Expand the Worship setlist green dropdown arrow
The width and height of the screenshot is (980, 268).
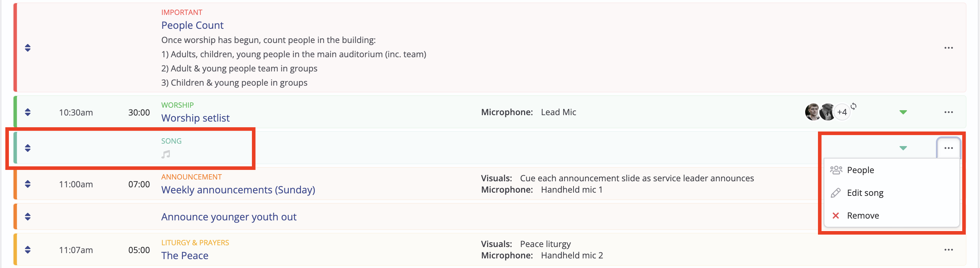click(x=903, y=112)
